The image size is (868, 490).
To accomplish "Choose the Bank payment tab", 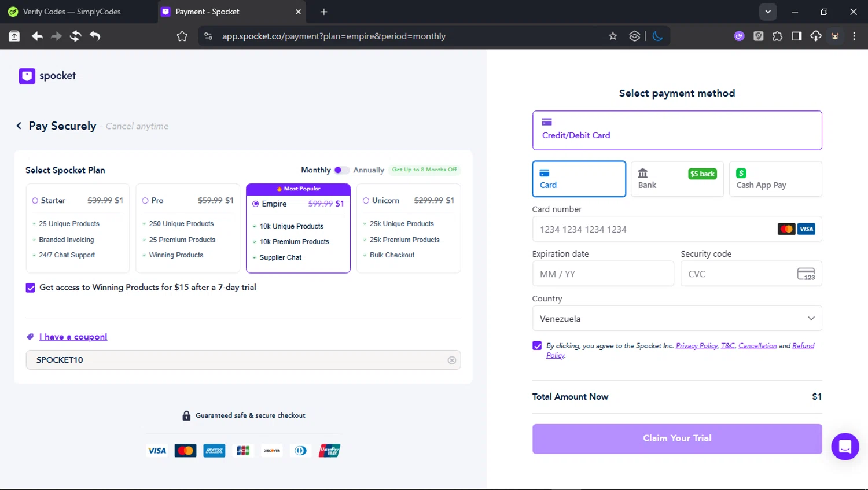I will point(677,179).
